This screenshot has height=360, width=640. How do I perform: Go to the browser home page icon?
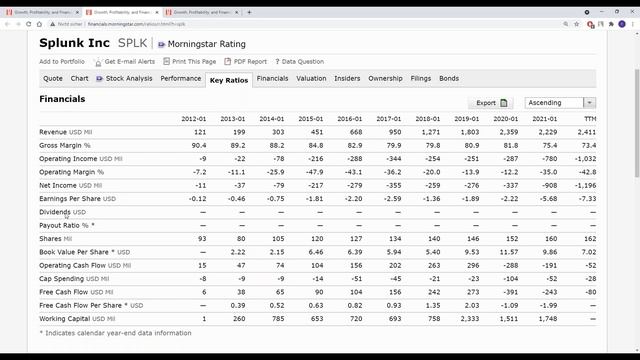[39, 24]
